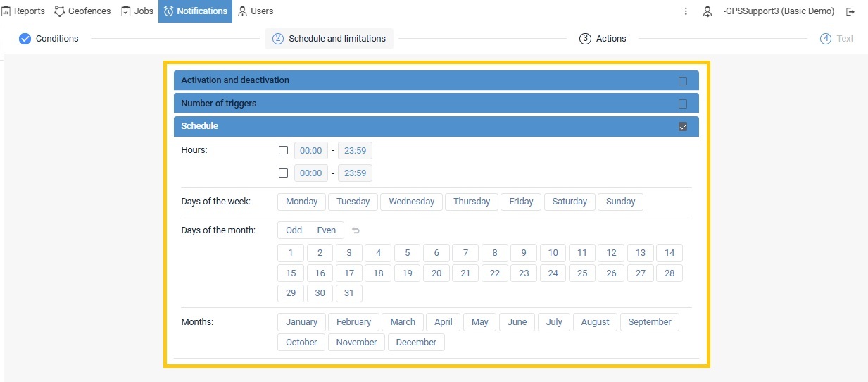Reset days of month with undo arrow
The image size is (868, 382).
coord(356,230)
